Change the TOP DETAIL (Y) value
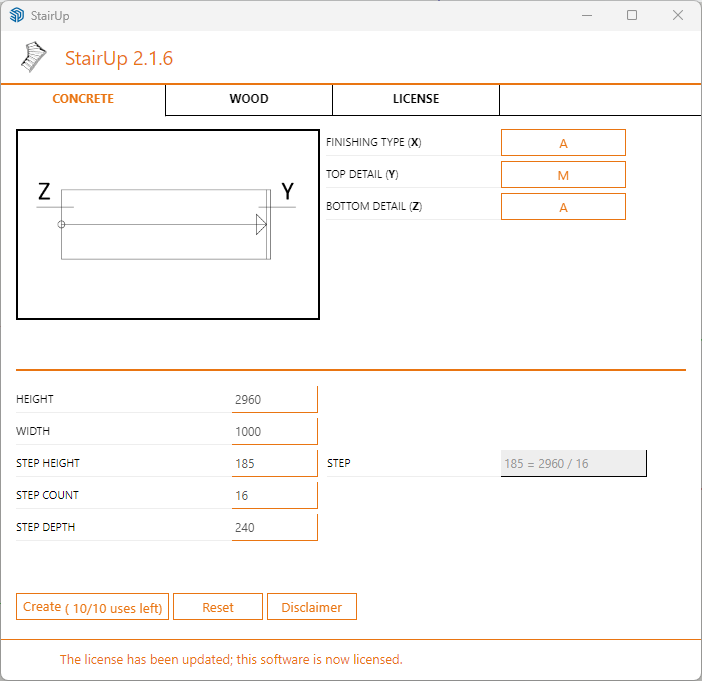The height and width of the screenshot is (681, 702). click(x=563, y=175)
